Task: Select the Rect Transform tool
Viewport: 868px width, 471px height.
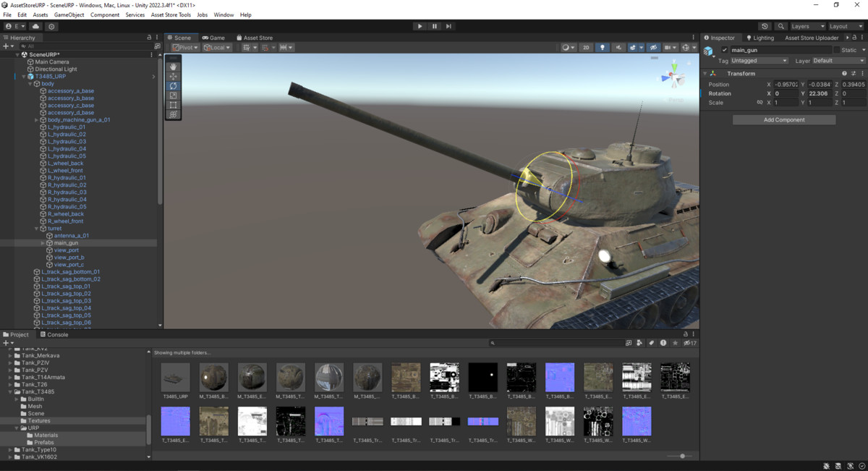Action: point(172,105)
